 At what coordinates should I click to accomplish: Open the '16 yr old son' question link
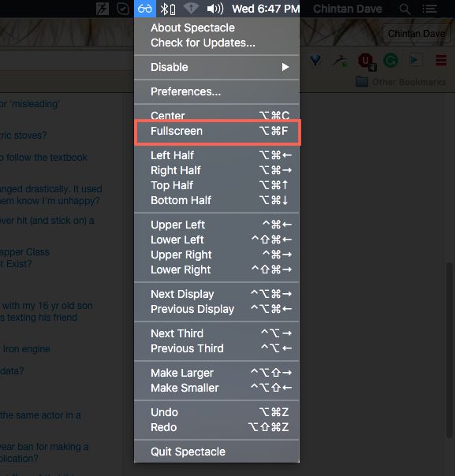coord(47,311)
